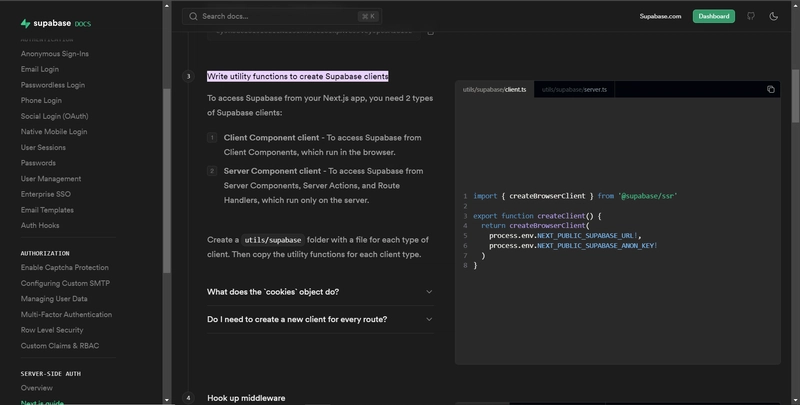Open User Management docs

pos(51,179)
